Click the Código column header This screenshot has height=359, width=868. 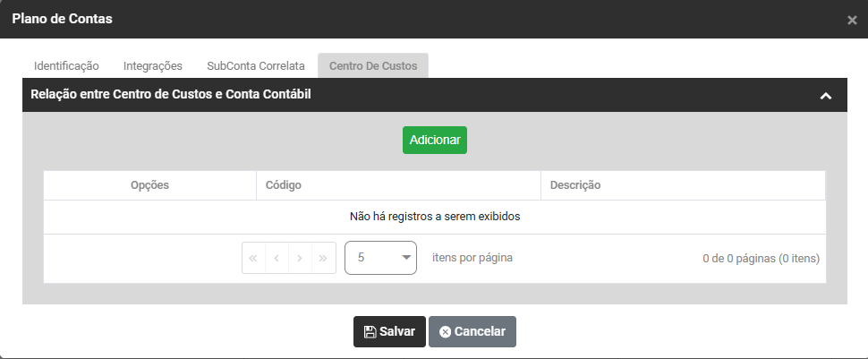(x=284, y=185)
